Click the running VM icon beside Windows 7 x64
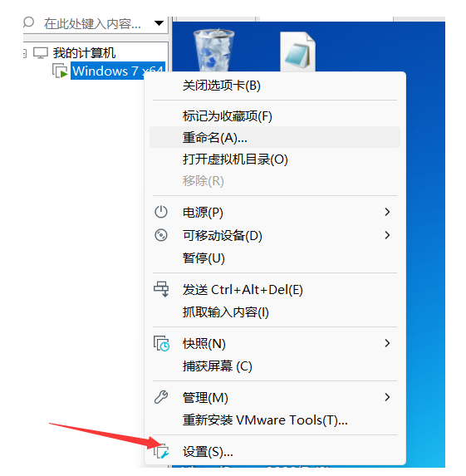Screen dimensions: 466x476 (x=60, y=71)
